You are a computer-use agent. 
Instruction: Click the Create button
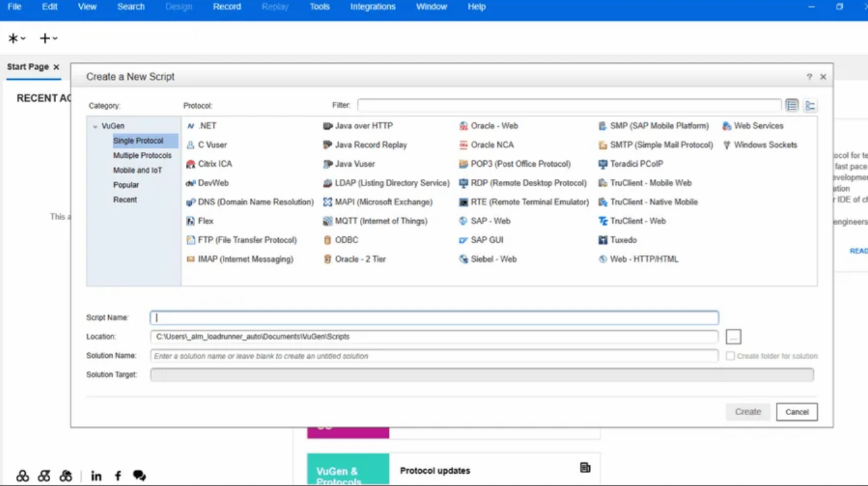748,412
